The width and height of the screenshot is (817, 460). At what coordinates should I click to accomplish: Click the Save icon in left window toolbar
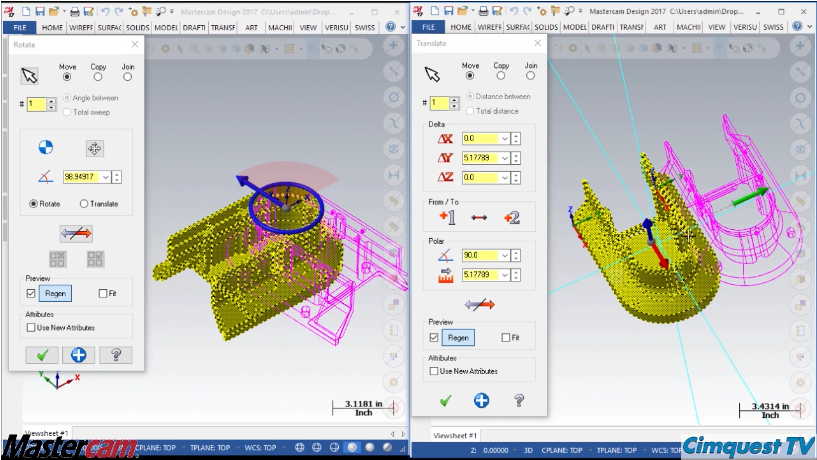pos(40,11)
